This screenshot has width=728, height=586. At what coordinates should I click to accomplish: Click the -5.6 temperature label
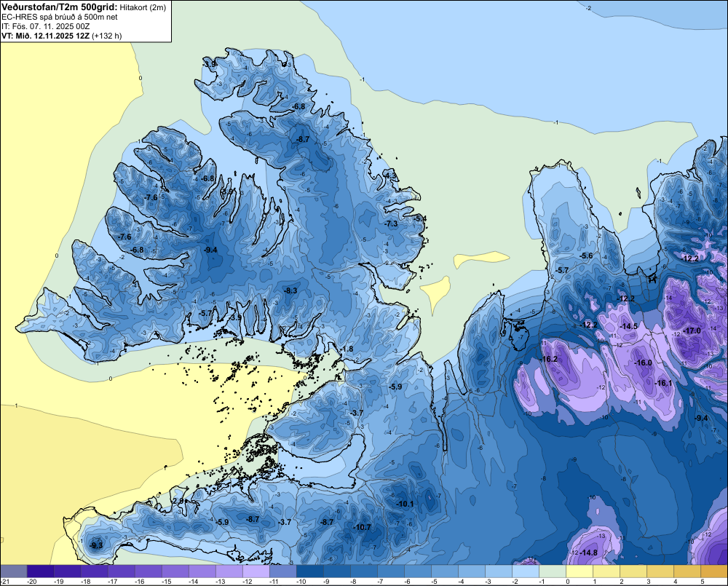pos(587,256)
